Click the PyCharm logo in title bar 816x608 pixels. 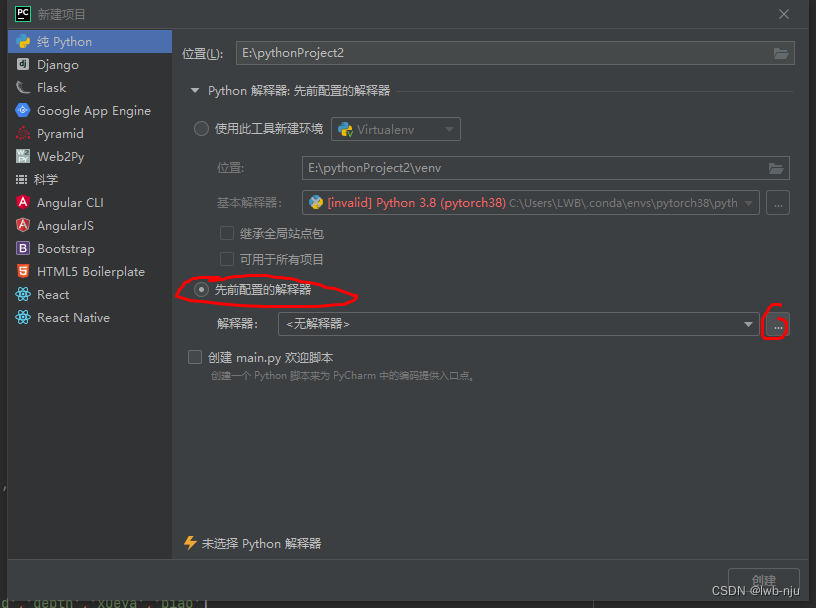(23, 14)
